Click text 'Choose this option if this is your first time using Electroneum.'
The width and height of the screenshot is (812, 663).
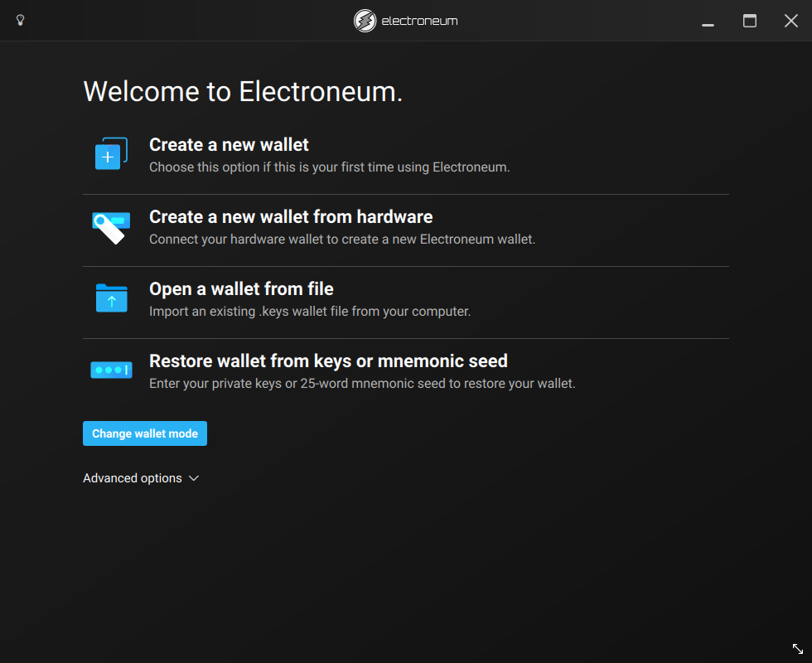[x=330, y=167]
